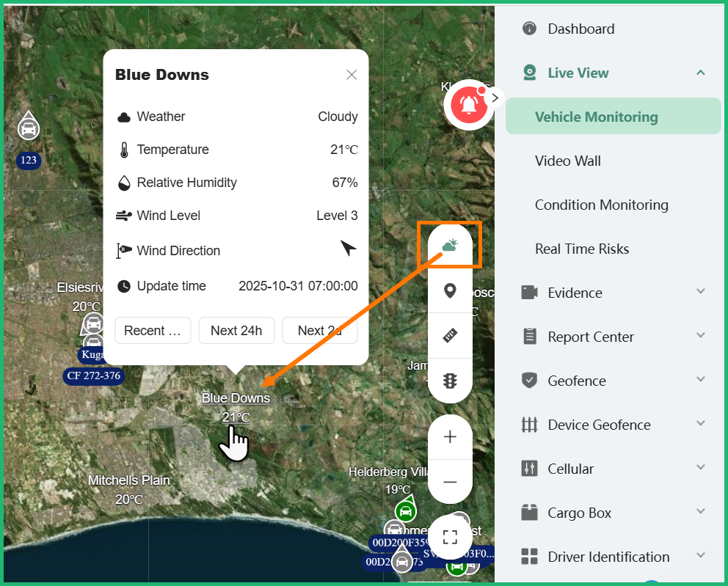Open the ruler measurement tool
This screenshot has height=586, width=728.
point(450,336)
